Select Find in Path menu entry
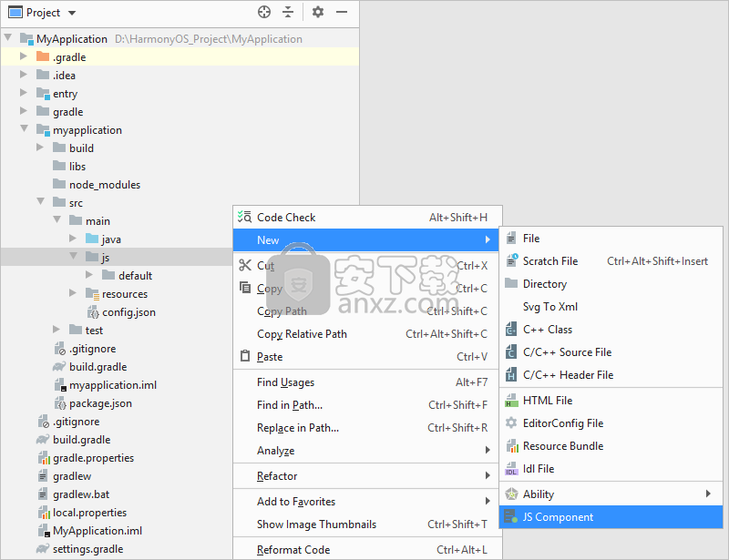Viewport: 729px width, 560px height. point(367,405)
